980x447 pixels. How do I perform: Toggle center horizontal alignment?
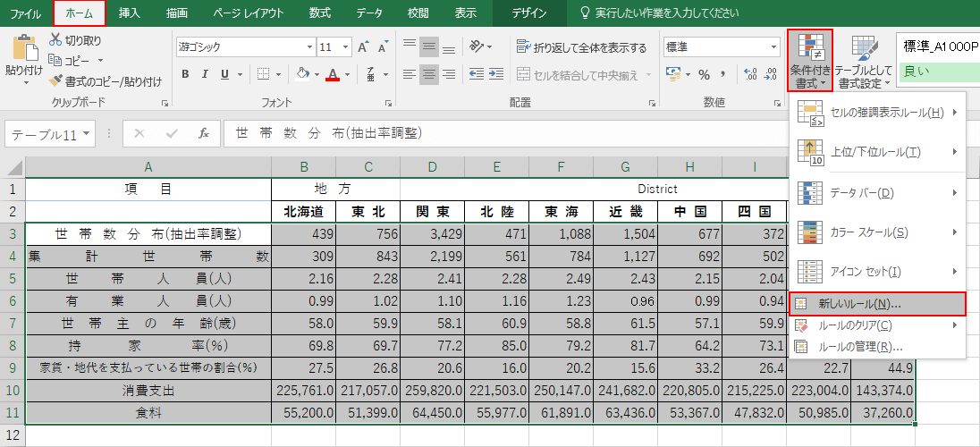[429, 74]
